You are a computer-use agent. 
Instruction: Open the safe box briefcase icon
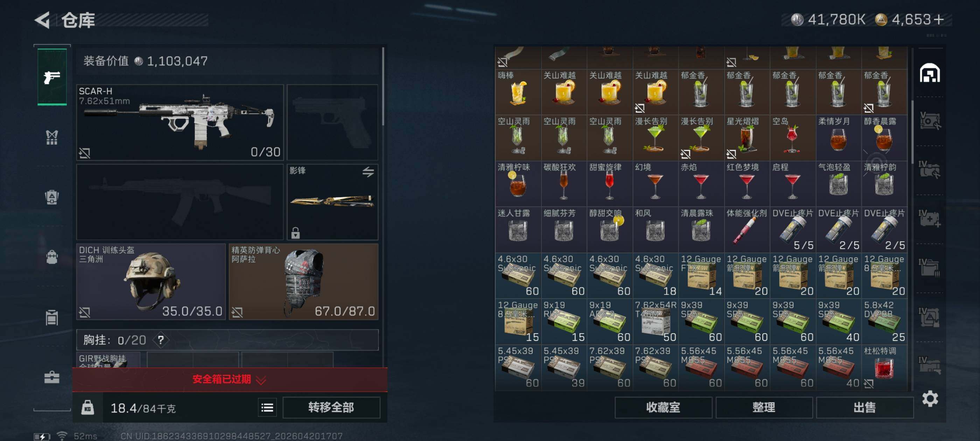52,377
